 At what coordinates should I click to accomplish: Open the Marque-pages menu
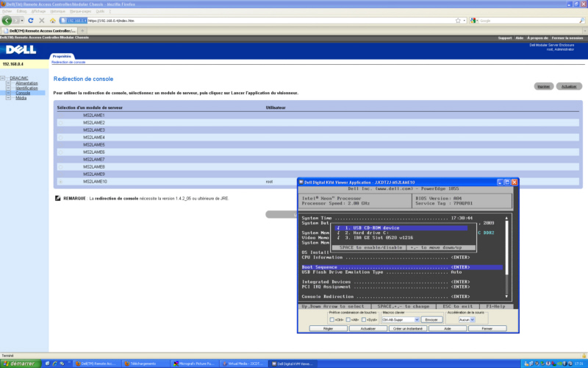pos(81,11)
